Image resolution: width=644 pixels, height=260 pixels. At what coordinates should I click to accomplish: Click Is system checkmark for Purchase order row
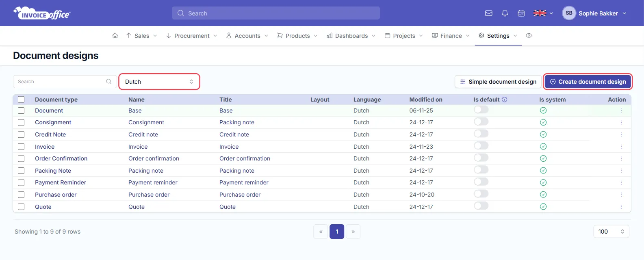[x=543, y=195]
